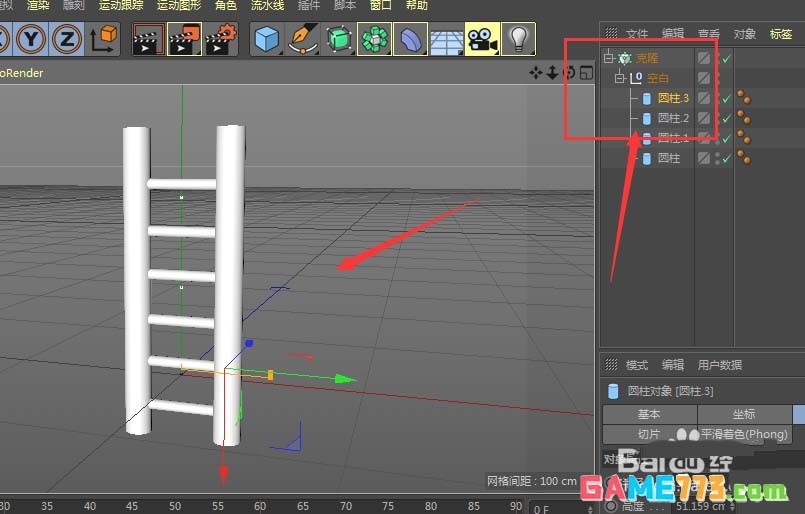Switch to the 基本 tab
This screenshot has width=805, height=514.
pyautogui.click(x=649, y=414)
